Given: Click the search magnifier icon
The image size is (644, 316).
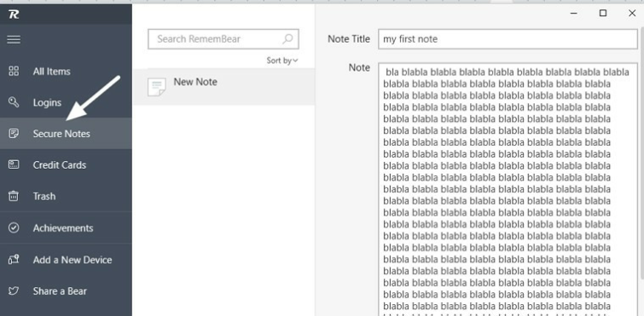Looking at the screenshot, I should 287,39.
